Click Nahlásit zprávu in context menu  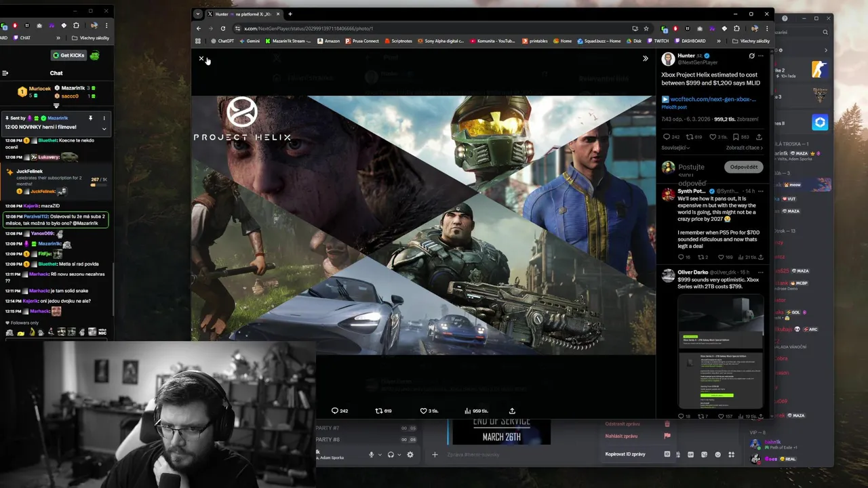coord(637,436)
